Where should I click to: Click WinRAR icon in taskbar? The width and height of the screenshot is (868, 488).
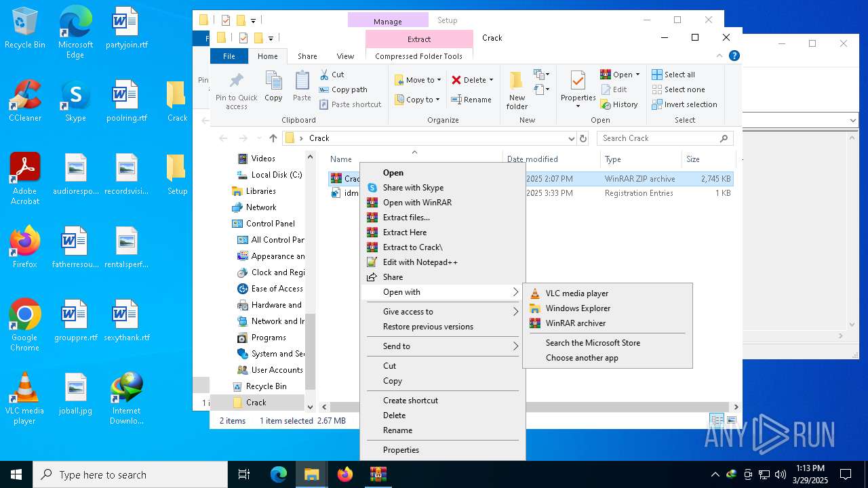(378, 474)
